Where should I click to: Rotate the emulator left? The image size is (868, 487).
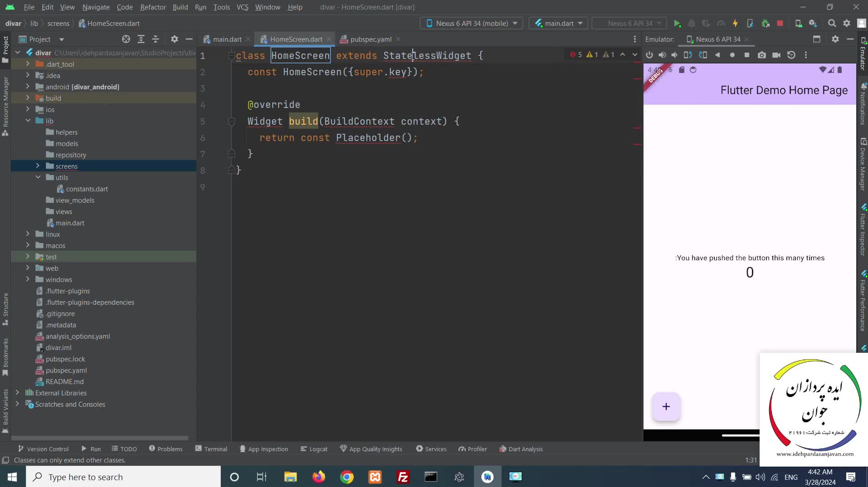[688, 55]
